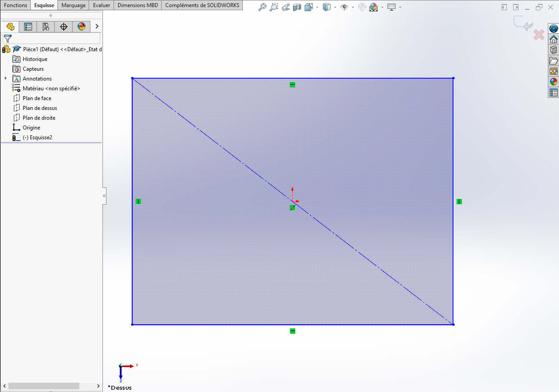
Task: Open the Display Style dropdown arrow
Action: pos(335,7)
